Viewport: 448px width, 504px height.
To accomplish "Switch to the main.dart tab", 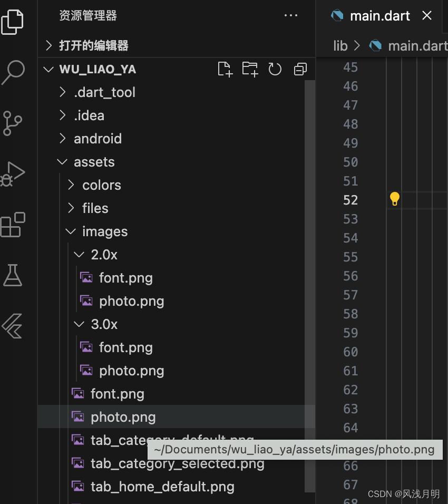I will click(x=380, y=16).
